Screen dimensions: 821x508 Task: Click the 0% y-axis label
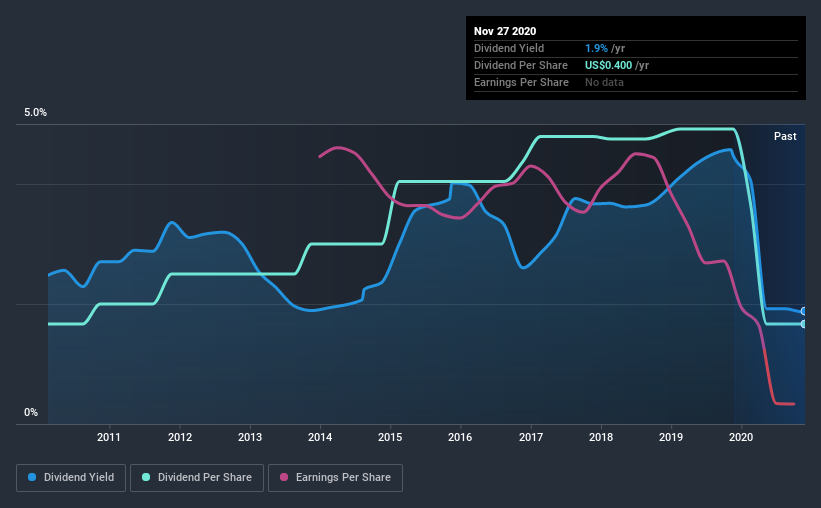click(x=31, y=413)
